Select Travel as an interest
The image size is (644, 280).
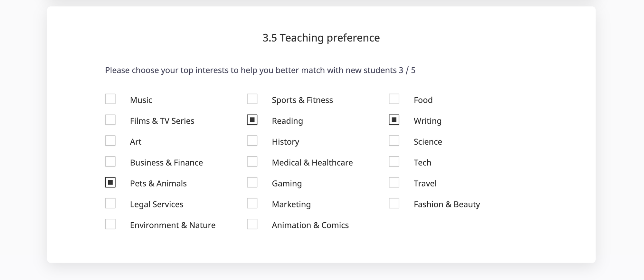(394, 182)
